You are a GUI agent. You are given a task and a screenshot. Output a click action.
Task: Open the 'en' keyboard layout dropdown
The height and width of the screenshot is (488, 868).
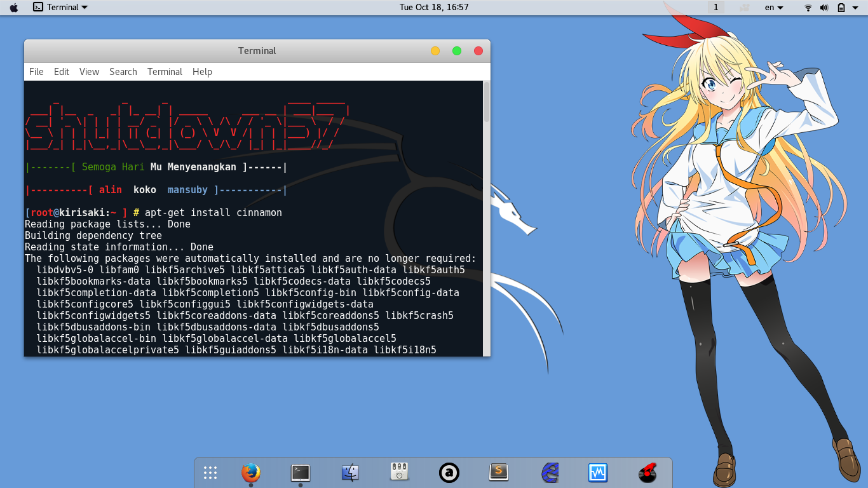(x=773, y=8)
